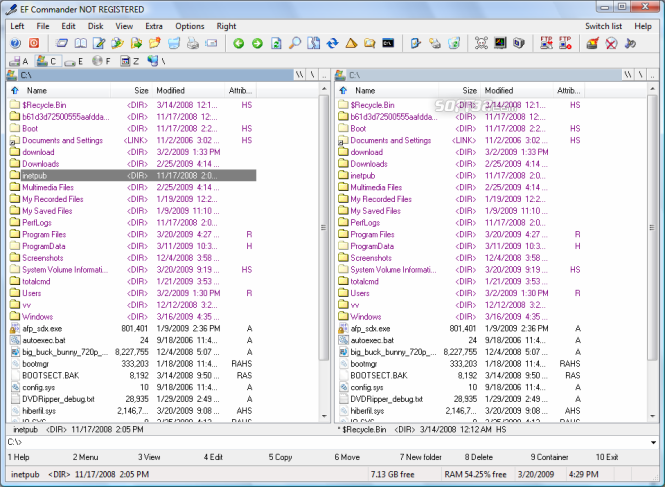Image resolution: width=665 pixels, height=487 pixels.
Task: Click the skull and crossbones icon
Action: pyautogui.click(x=481, y=43)
